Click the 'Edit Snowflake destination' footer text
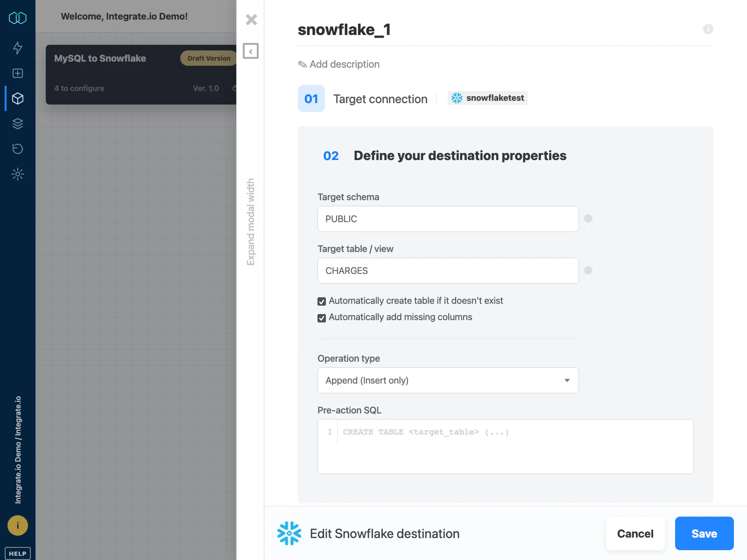 point(385,533)
